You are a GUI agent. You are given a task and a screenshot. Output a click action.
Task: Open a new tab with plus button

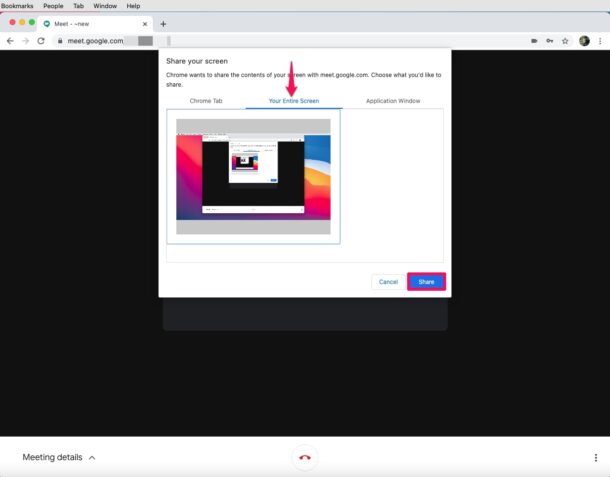click(x=163, y=24)
